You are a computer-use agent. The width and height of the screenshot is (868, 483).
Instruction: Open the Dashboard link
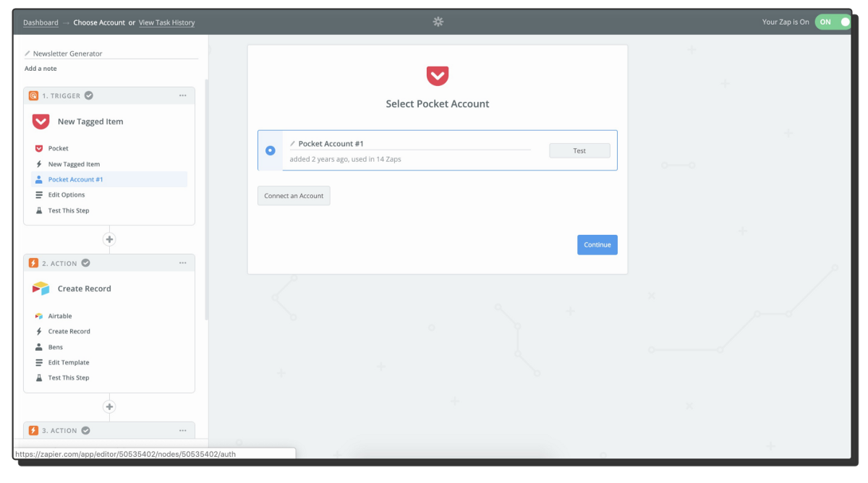click(41, 22)
